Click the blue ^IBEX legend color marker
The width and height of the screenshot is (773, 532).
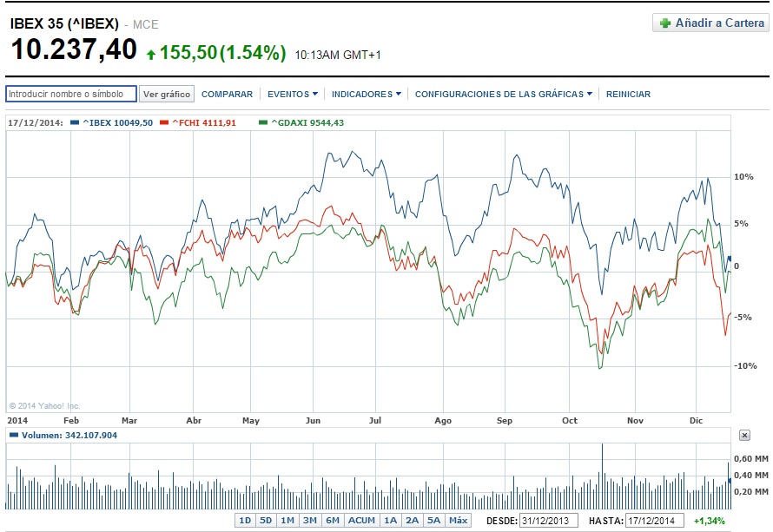pos(75,122)
